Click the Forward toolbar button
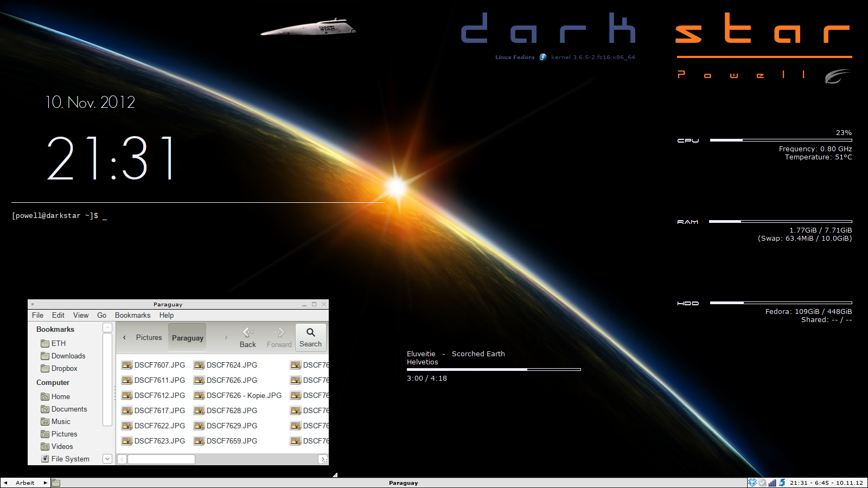The image size is (868, 488). pos(279,337)
